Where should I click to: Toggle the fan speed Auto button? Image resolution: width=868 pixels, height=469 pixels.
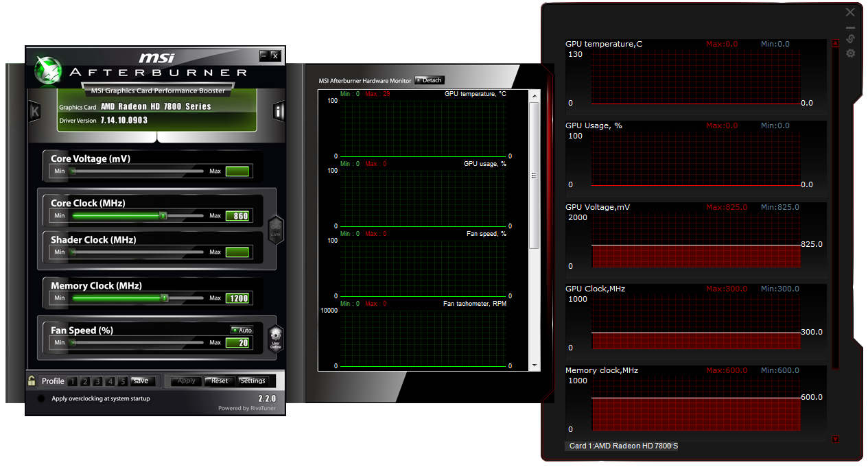pos(242,330)
